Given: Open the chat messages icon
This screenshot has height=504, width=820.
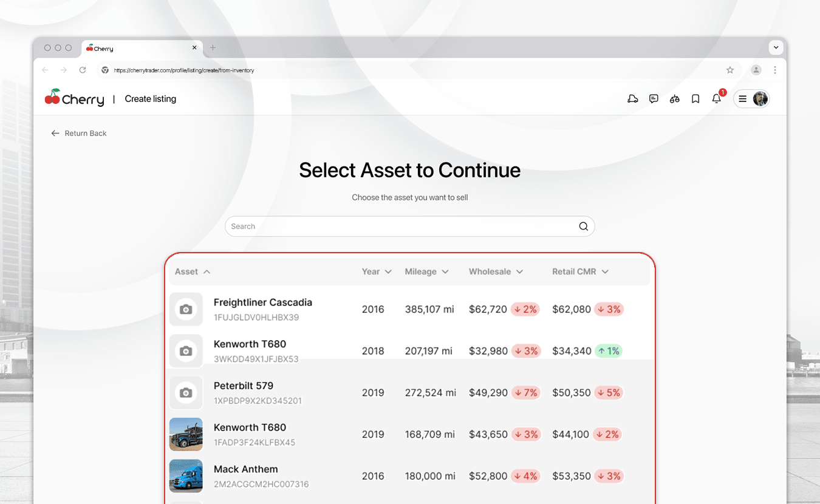Looking at the screenshot, I should pyautogui.click(x=654, y=98).
